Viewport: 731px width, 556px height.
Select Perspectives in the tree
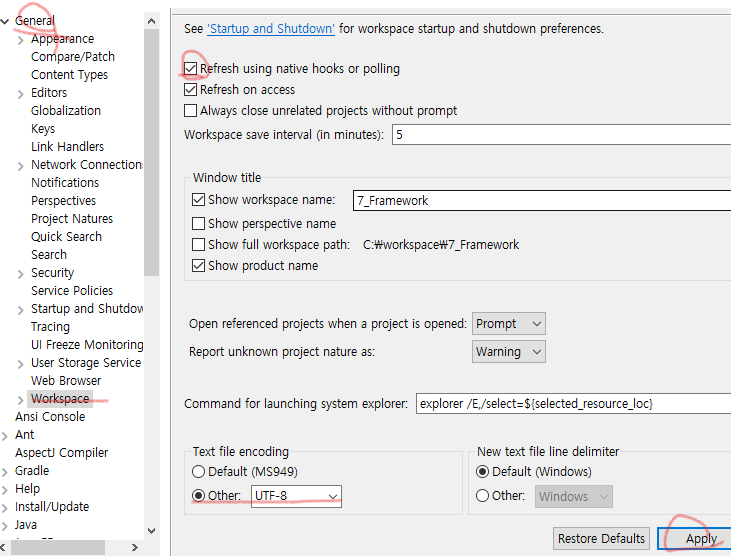[63, 200]
